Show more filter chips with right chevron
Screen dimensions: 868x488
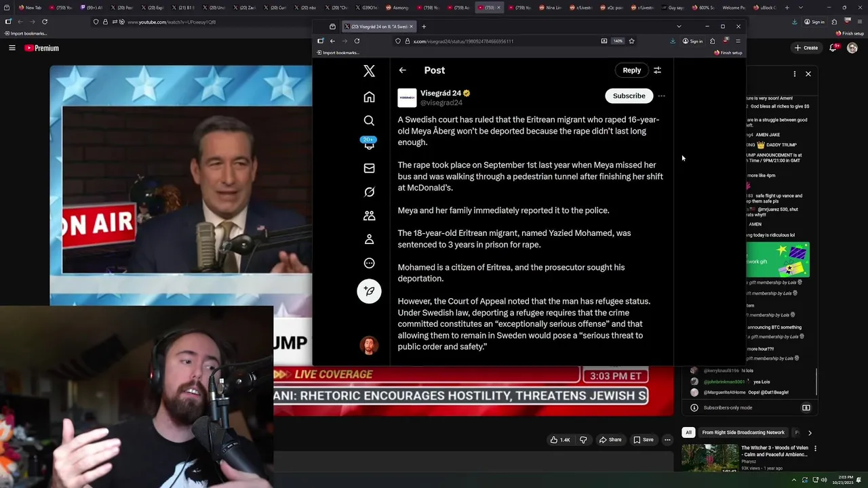pos(810,432)
